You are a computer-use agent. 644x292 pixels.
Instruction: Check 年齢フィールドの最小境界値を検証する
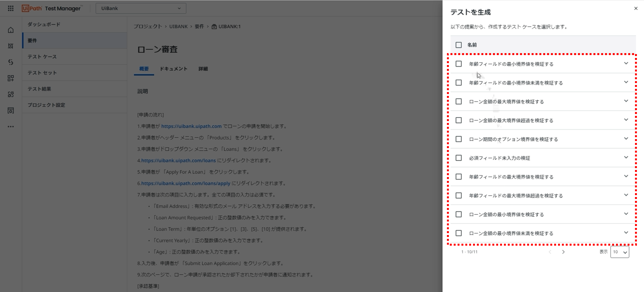point(459,64)
